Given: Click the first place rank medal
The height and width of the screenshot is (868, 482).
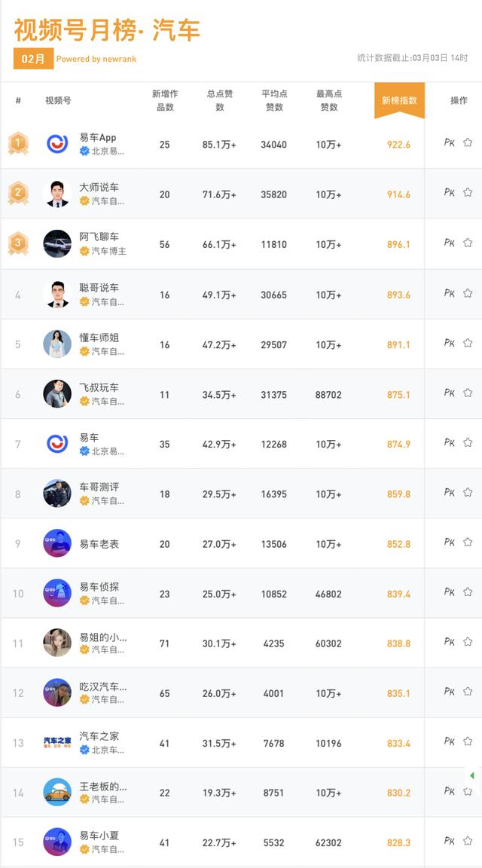Looking at the screenshot, I should coord(18,142).
